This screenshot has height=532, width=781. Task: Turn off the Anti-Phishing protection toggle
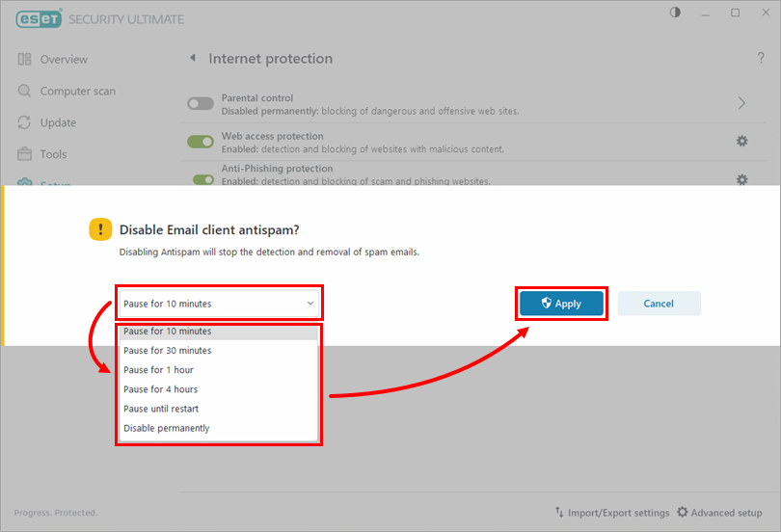click(202, 178)
